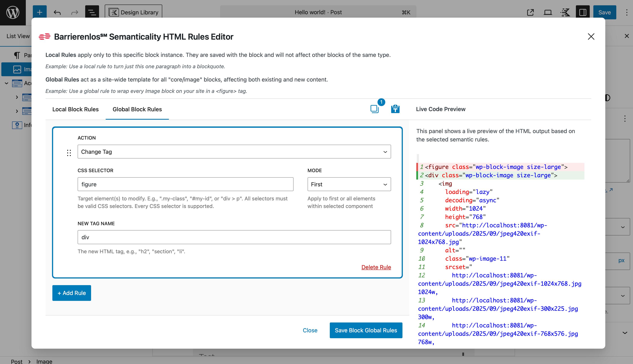The width and height of the screenshot is (633, 364).
Task: Focus the New Tag Name field
Action: (234, 237)
